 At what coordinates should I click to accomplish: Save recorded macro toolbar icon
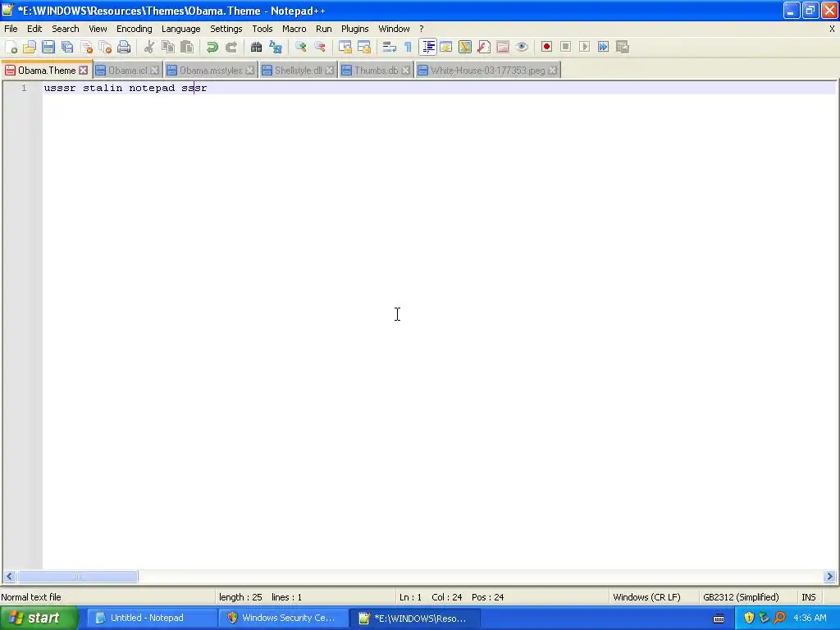click(623, 47)
